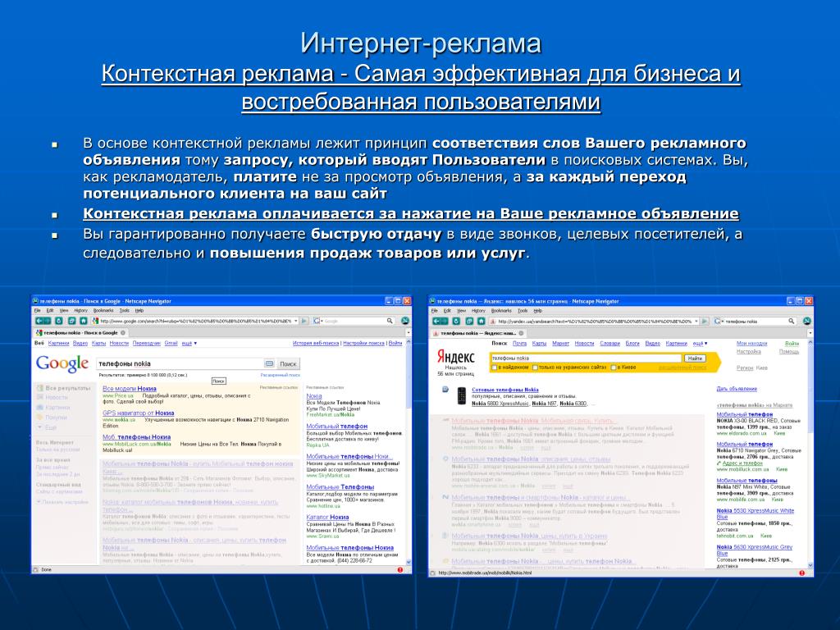This screenshot has height=630, width=840.
Task: Open URL history dropdown in the Google window
Action: [295, 321]
